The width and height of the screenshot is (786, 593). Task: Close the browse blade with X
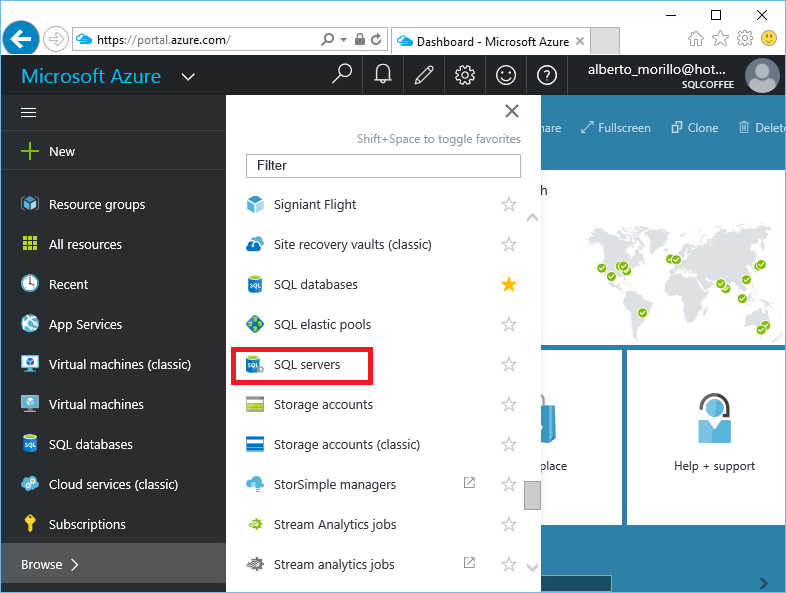point(512,111)
